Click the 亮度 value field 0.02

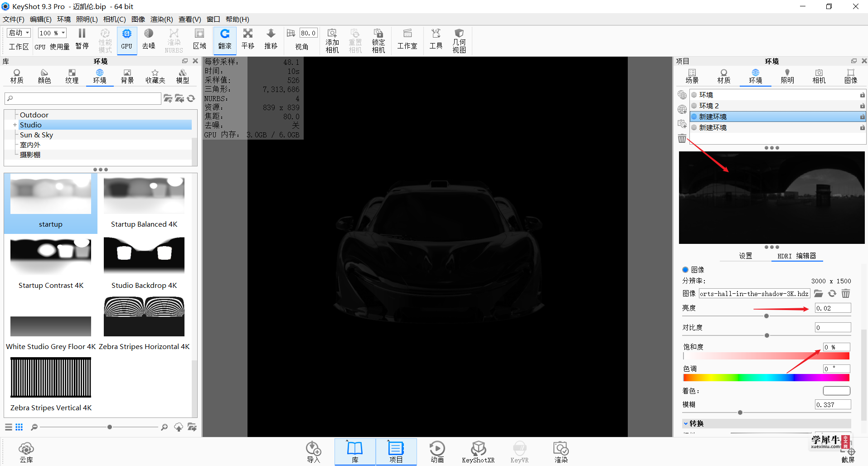tap(833, 308)
